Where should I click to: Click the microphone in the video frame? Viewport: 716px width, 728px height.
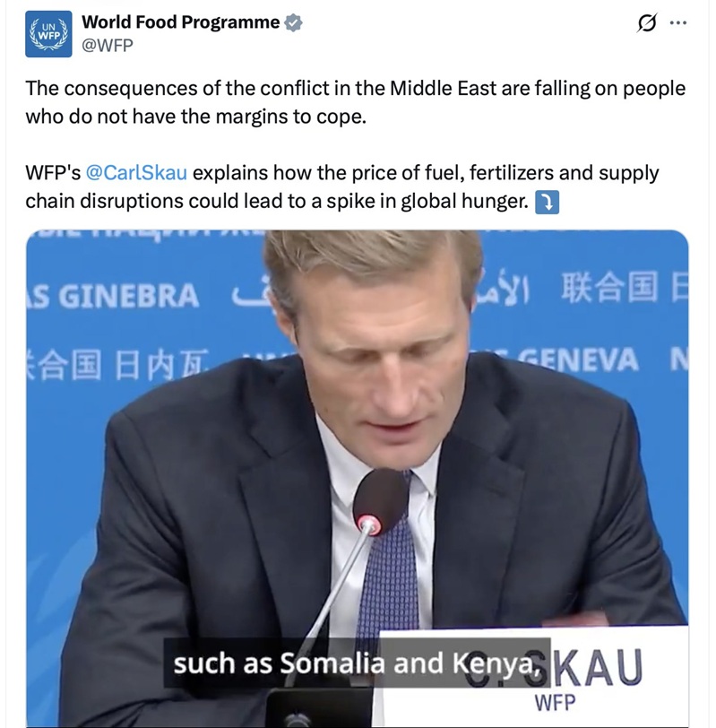click(381, 501)
